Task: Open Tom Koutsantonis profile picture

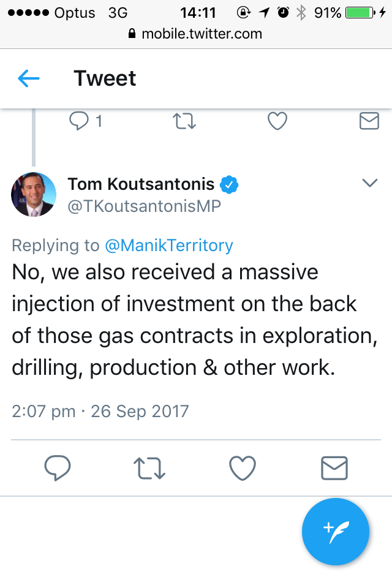Action: [x=33, y=195]
